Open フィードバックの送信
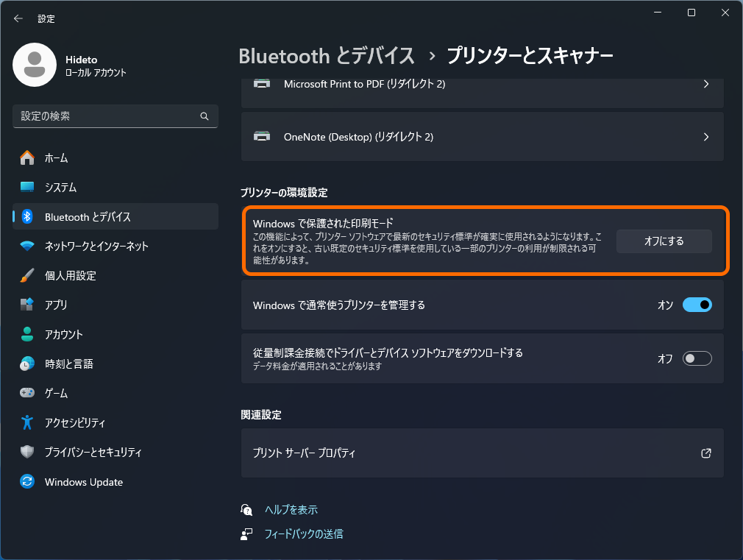Screen dimensions: 743x560 pyautogui.click(x=302, y=534)
